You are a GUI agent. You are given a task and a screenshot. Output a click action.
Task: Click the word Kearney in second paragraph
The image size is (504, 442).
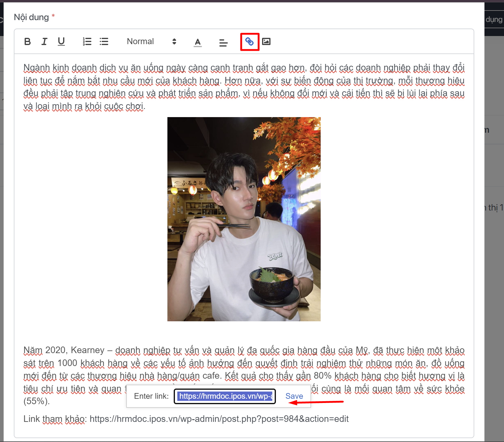pyautogui.click(x=87, y=350)
